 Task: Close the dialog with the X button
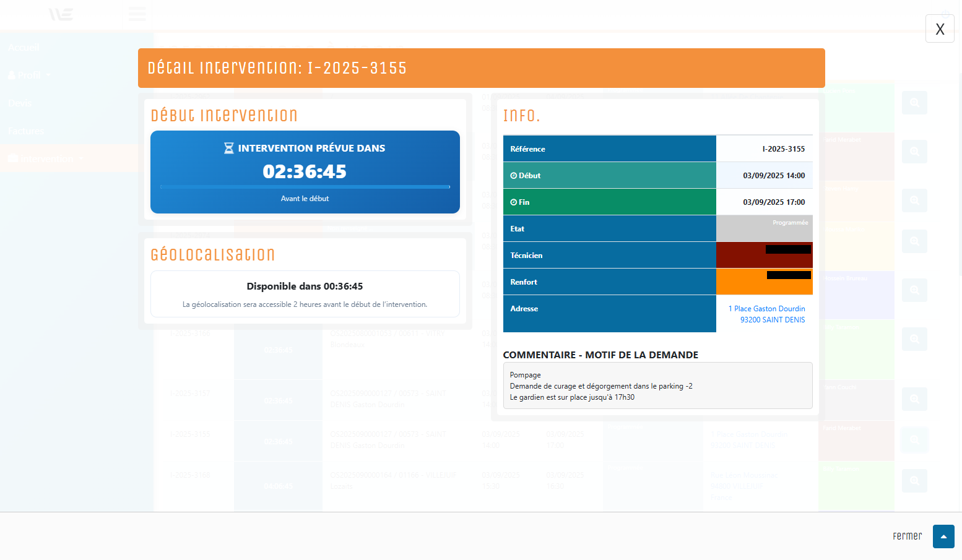point(939,29)
